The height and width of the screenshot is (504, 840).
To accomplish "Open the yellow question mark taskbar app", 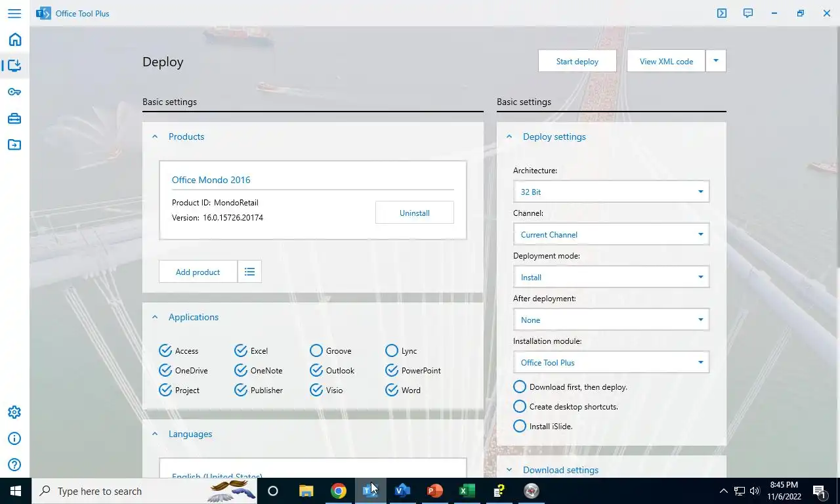I will pyautogui.click(x=499, y=491).
